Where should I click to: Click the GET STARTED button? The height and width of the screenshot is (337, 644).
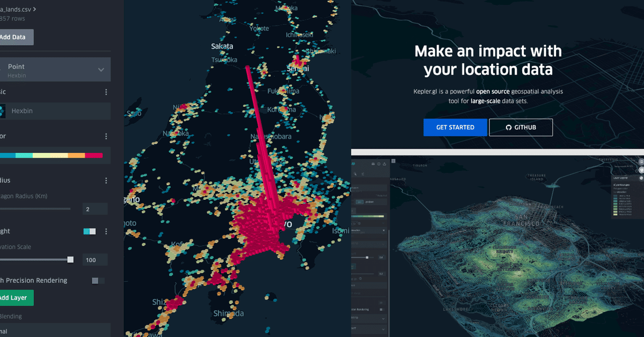pyautogui.click(x=455, y=127)
